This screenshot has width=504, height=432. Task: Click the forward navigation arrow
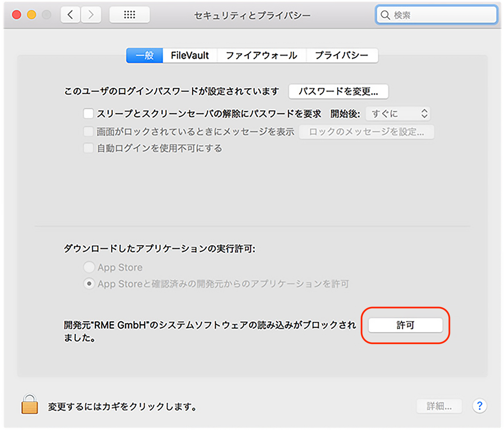tap(91, 15)
